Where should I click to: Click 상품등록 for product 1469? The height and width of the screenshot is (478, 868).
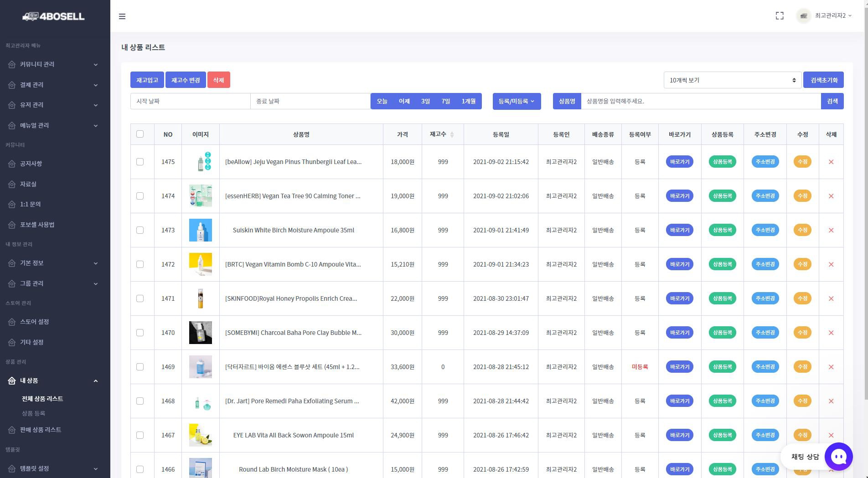coord(722,367)
